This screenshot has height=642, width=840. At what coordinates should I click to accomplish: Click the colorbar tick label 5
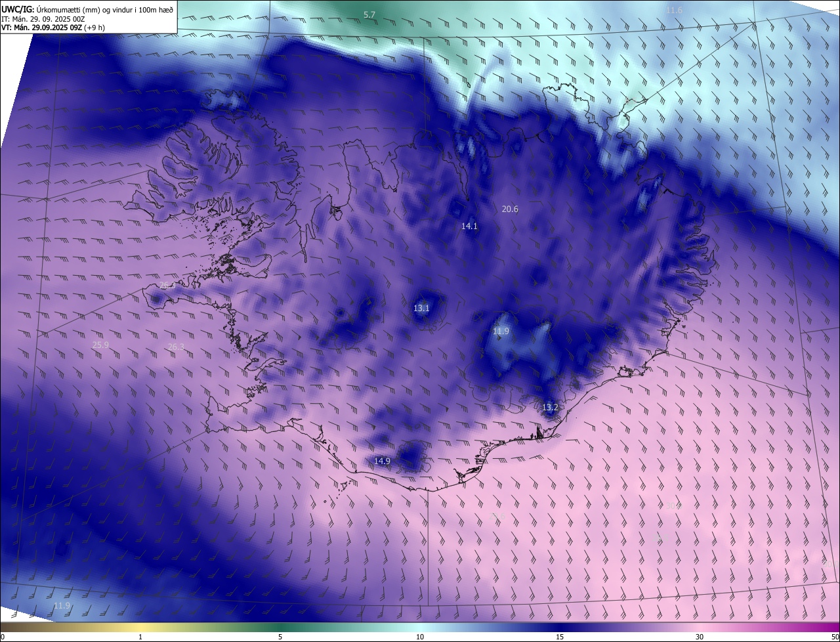pyautogui.click(x=280, y=637)
